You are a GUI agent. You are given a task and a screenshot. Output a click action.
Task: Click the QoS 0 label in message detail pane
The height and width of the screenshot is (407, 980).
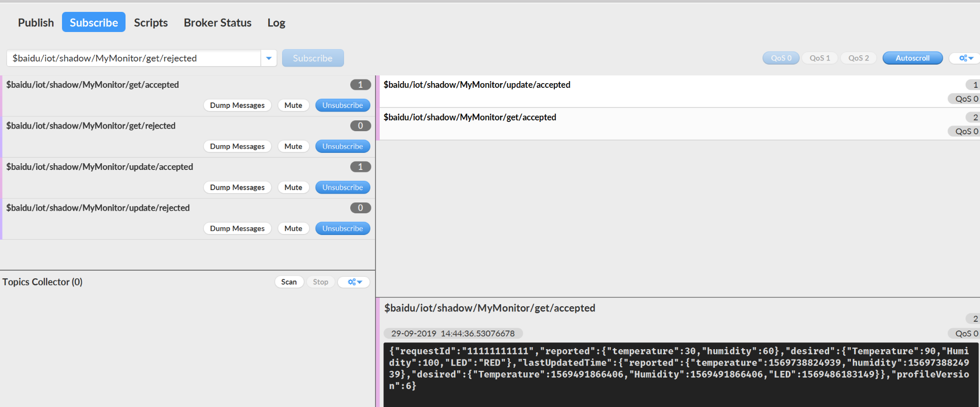[x=965, y=334]
